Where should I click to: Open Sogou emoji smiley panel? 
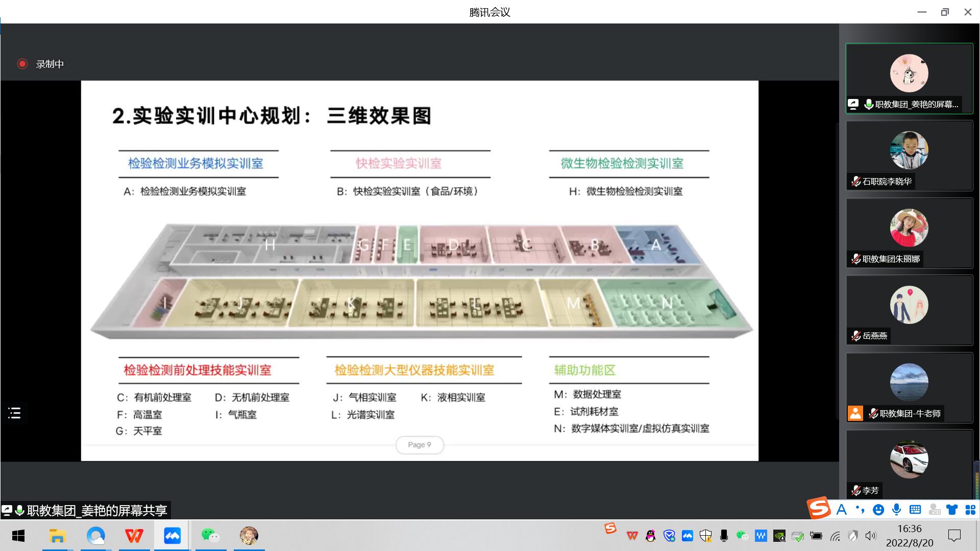(x=878, y=510)
